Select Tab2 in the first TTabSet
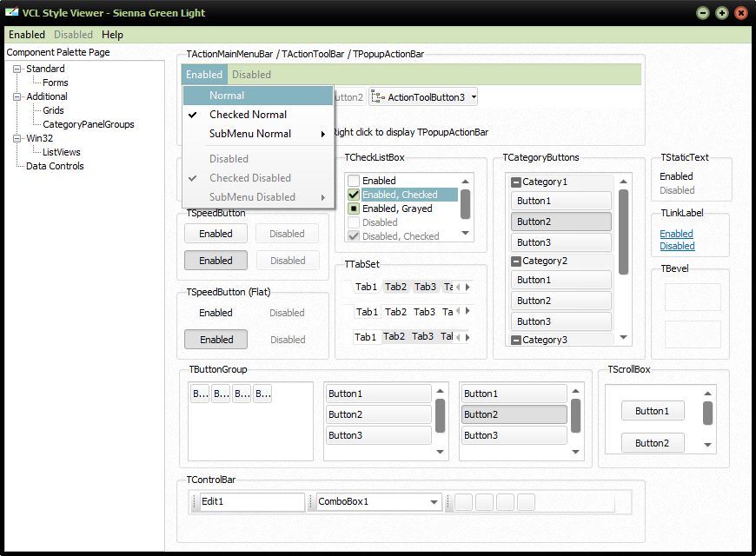The image size is (756, 556). pyautogui.click(x=396, y=287)
